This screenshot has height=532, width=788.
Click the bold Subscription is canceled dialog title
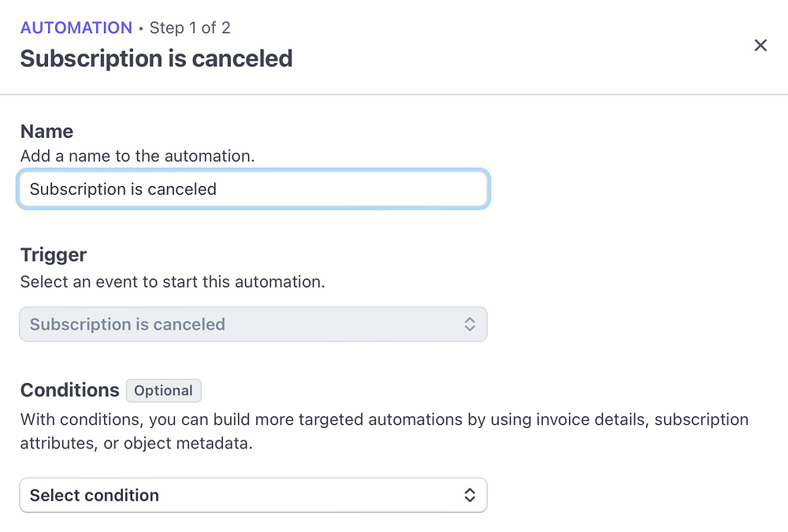[x=156, y=58]
